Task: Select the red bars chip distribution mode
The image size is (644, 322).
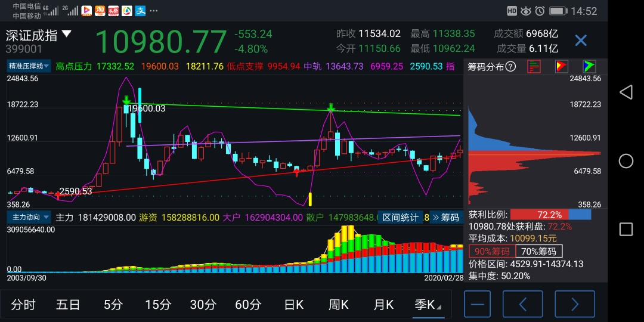Action: 534,67
